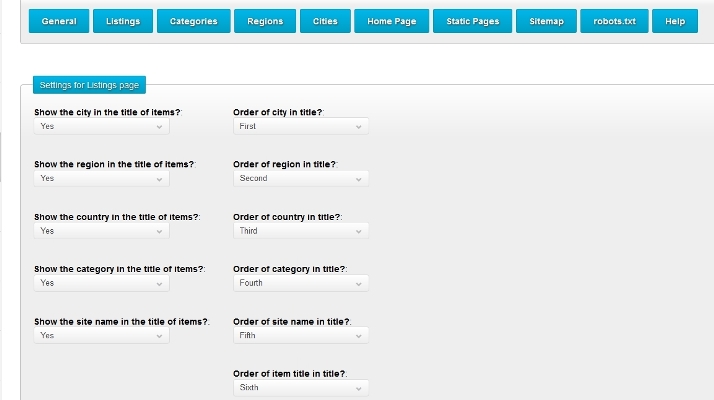Click the 'Show the city in the title of items?' label
This screenshot has height=400, width=714.
coord(107,112)
